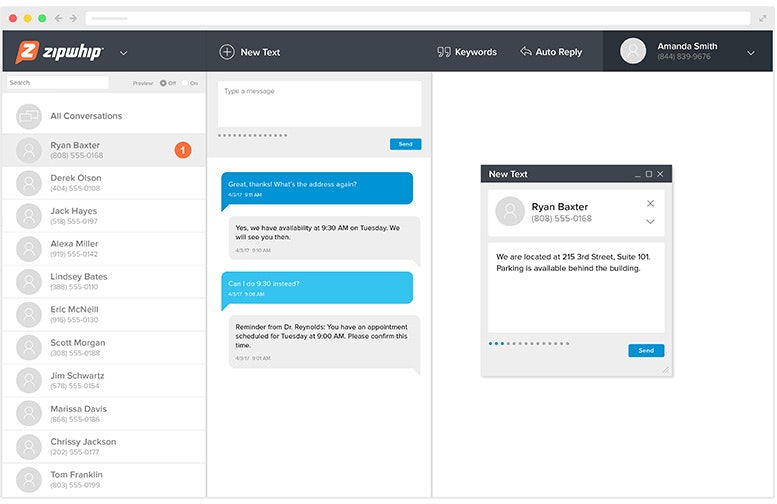Click the Search contacts field

pos(57,83)
